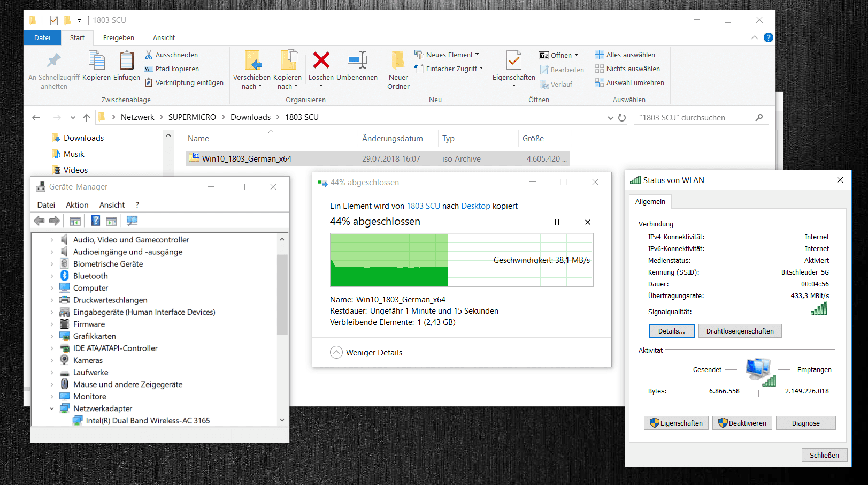868x485 pixels.
Task: Click SUPERMICRO in the address breadcrumb
Action: [192, 117]
